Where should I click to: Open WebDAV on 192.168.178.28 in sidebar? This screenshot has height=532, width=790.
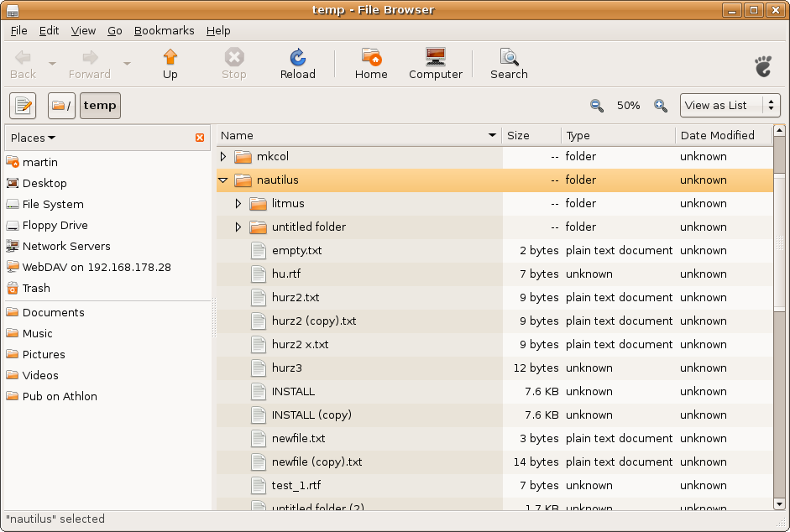point(97,267)
